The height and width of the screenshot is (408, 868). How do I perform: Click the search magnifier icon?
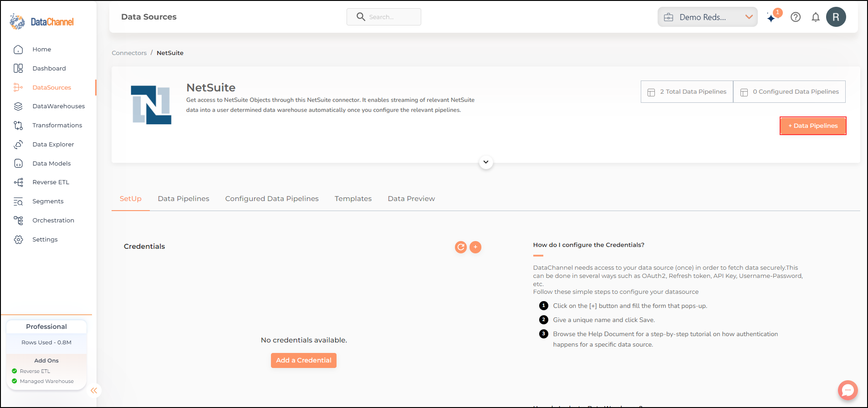[361, 17]
